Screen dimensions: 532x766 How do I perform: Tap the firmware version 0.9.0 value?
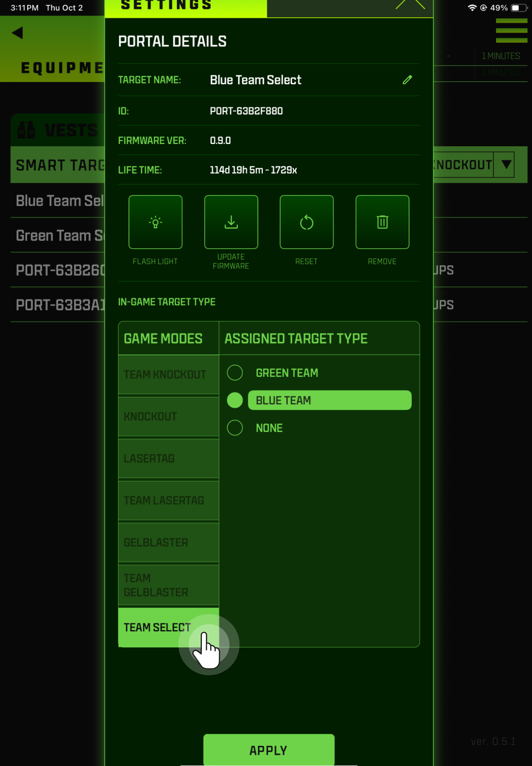[220, 141]
